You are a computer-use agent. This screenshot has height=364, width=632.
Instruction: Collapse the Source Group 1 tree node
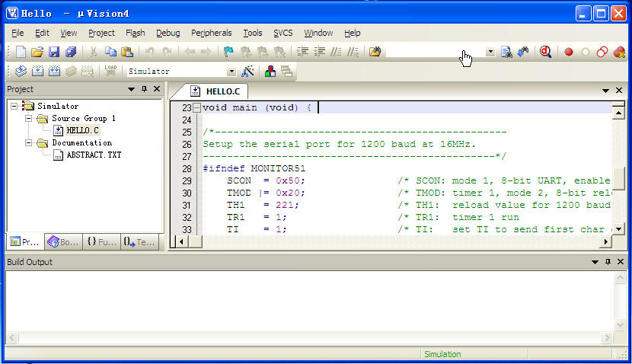tap(29, 119)
